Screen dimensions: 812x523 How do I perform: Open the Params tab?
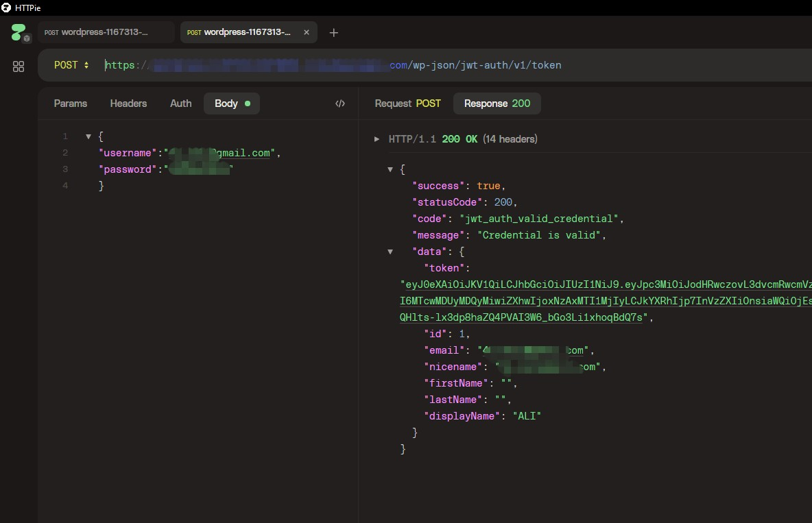coord(71,104)
